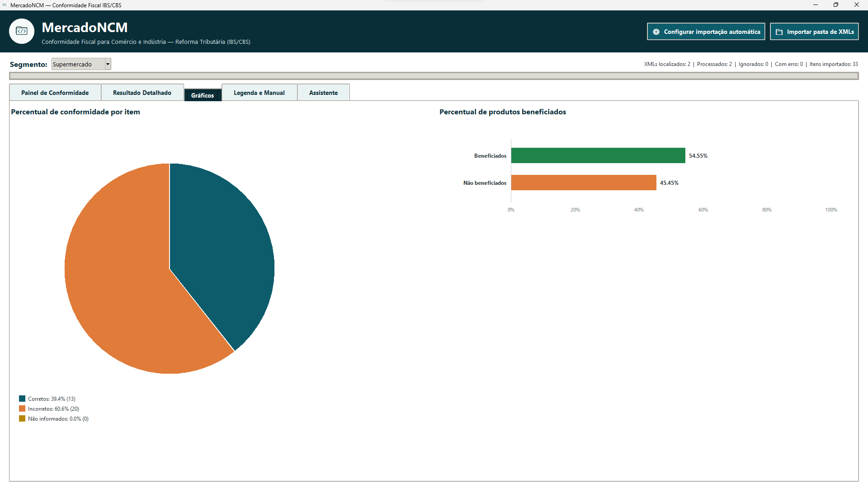Click the Corretos teal legend square
868x488 pixels.
pyautogui.click(x=22, y=399)
